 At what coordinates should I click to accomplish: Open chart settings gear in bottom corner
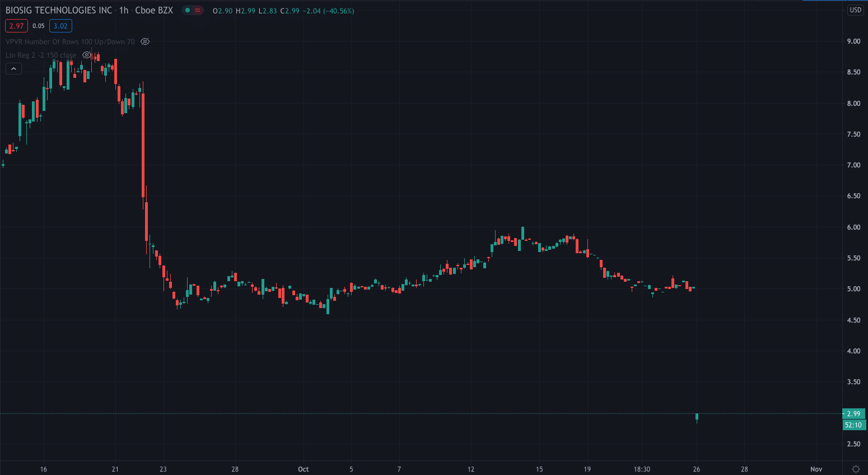856,469
